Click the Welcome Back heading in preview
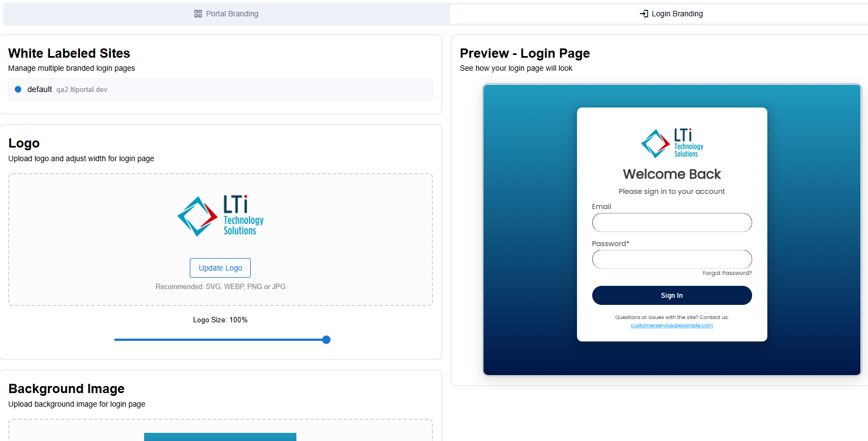Screen dimensions: 868x441 click(672, 174)
